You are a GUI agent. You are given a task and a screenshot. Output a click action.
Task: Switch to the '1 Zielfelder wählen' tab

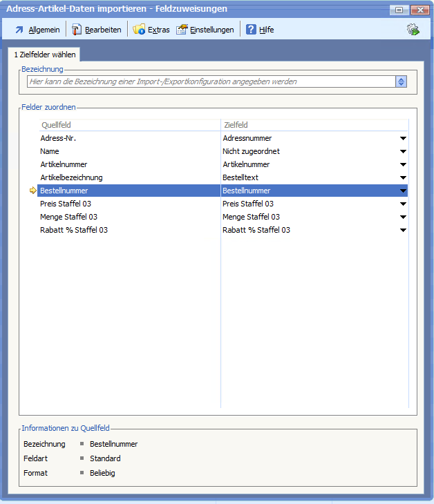click(45, 55)
